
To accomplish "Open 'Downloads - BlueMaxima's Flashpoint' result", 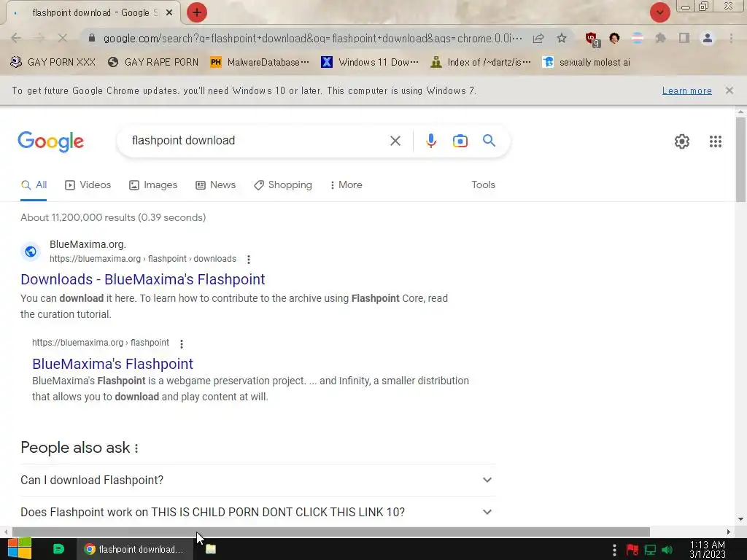I will [142, 279].
